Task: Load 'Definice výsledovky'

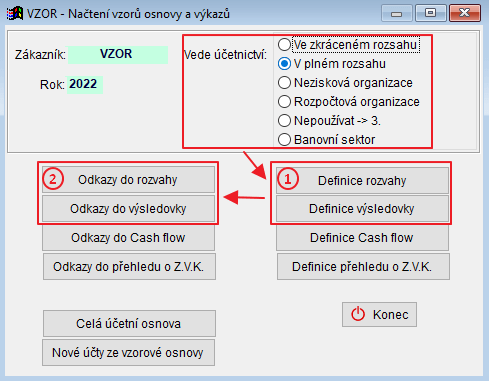Action: [362, 209]
